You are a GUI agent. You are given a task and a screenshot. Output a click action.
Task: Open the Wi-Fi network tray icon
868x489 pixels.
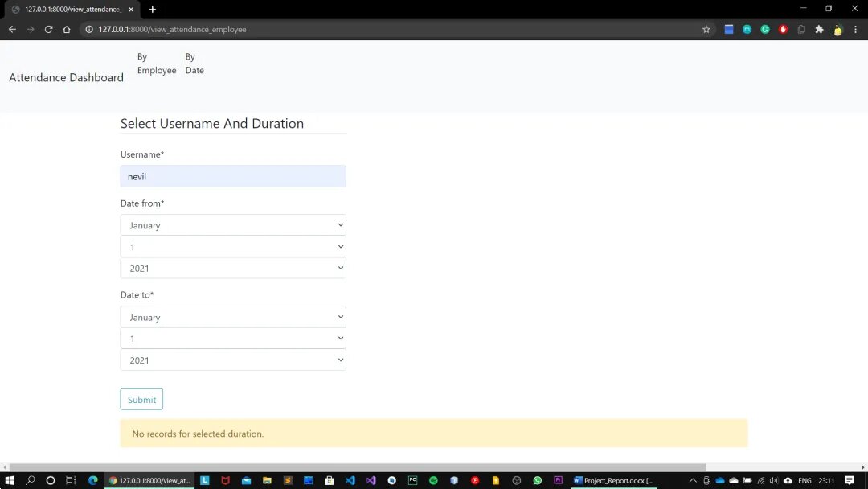click(761, 480)
